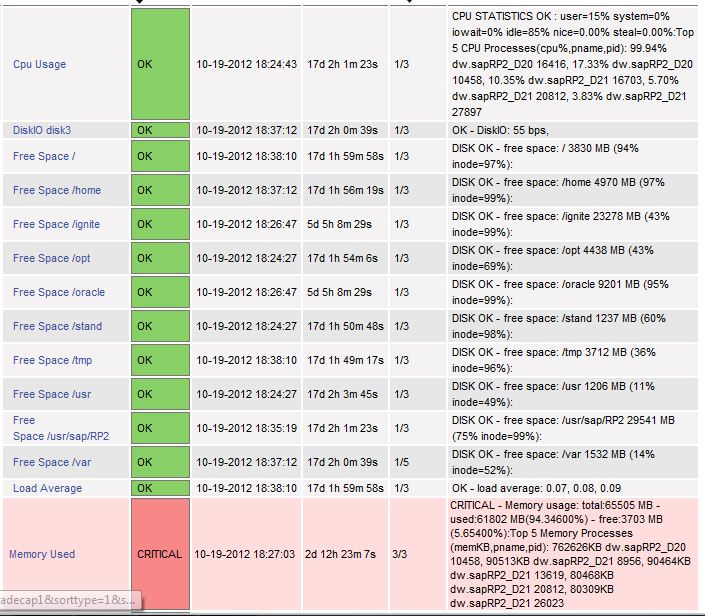
Task: Open the DiskIO disk3 service link
Action: [x=42, y=130]
